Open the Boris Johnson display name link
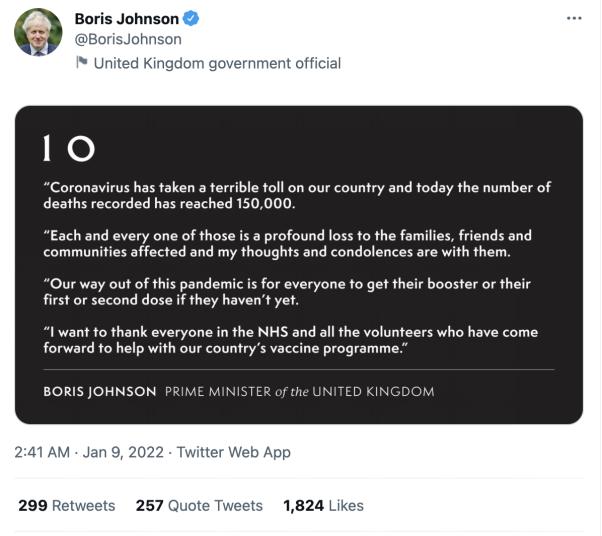 [127, 19]
